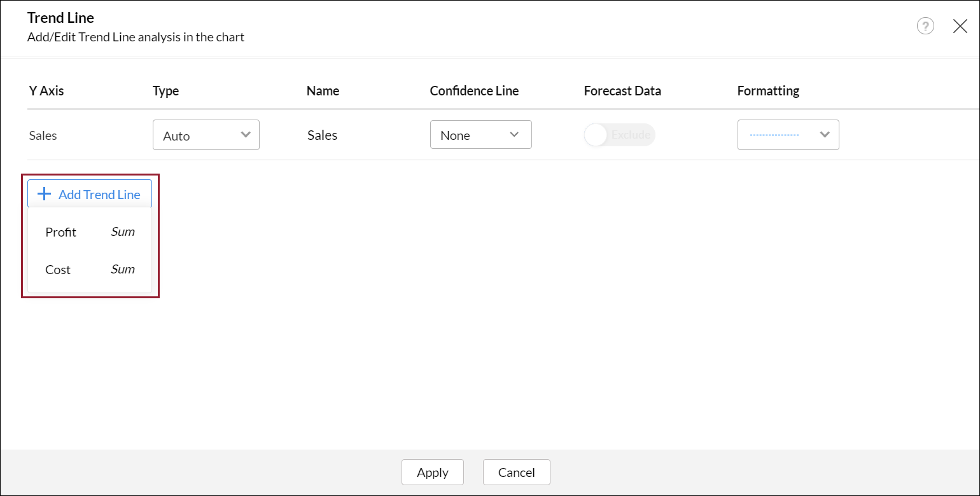Open the Type dropdown showing Auto

click(206, 135)
